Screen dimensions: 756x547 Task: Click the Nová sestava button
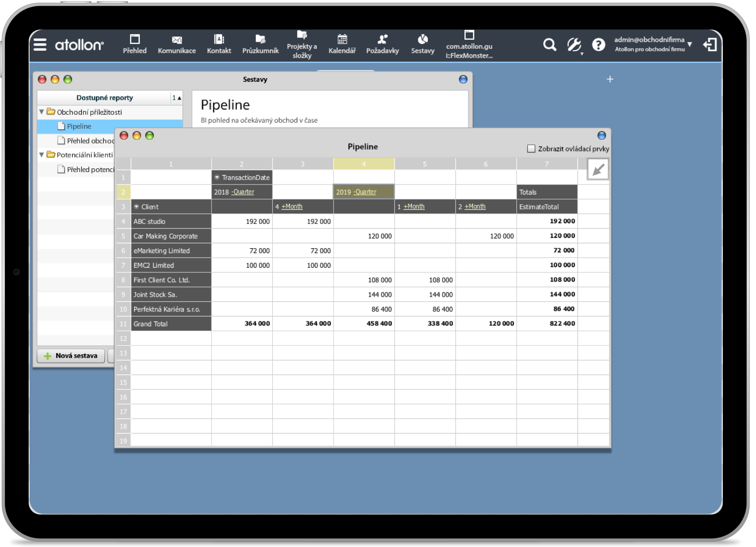(x=71, y=355)
